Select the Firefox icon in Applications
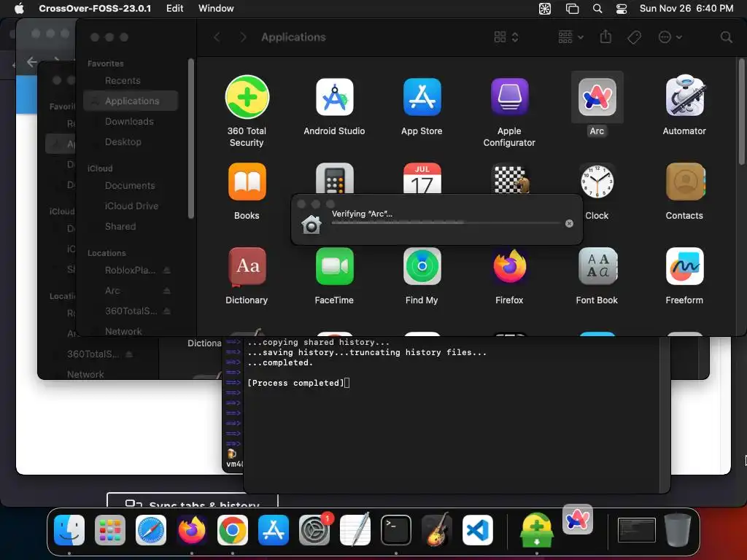 [509, 267]
